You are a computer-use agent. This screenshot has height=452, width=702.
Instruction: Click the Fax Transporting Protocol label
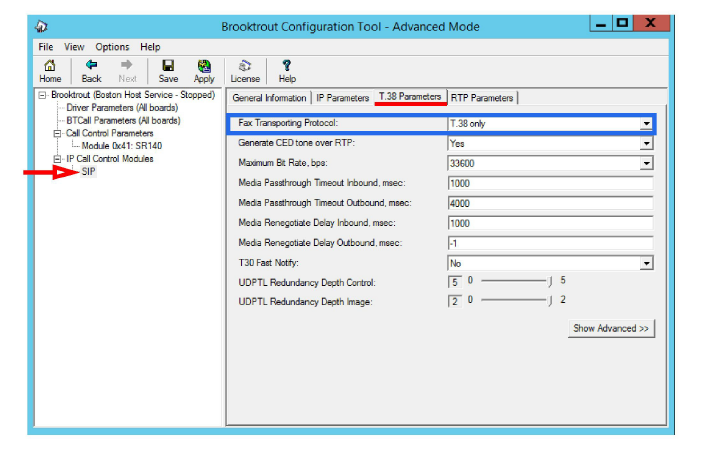[x=288, y=123]
